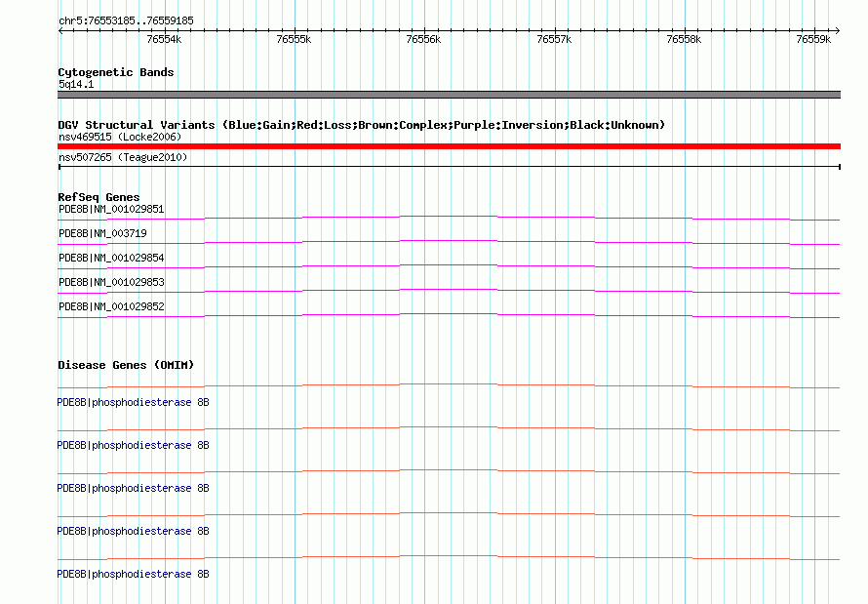Click the black nsv507265 variant line
Screen dimensions: 868x604
[x=449, y=166]
